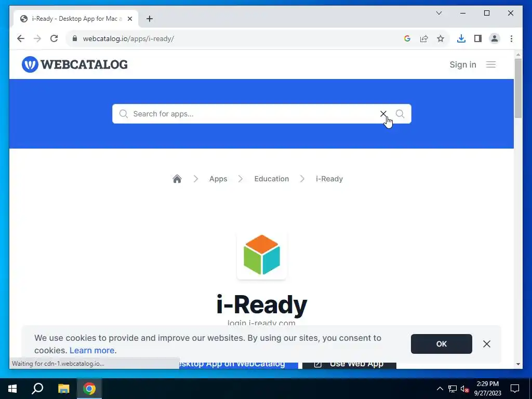Clear the search box with the X icon
Image resolution: width=532 pixels, height=399 pixels.
coord(383,114)
